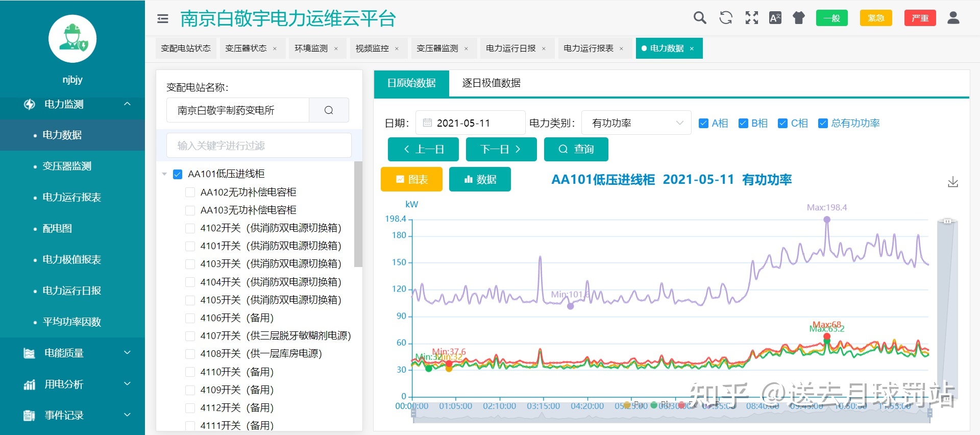The height and width of the screenshot is (435, 980).
Task: Click the 查询 query button
Action: point(576,149)
